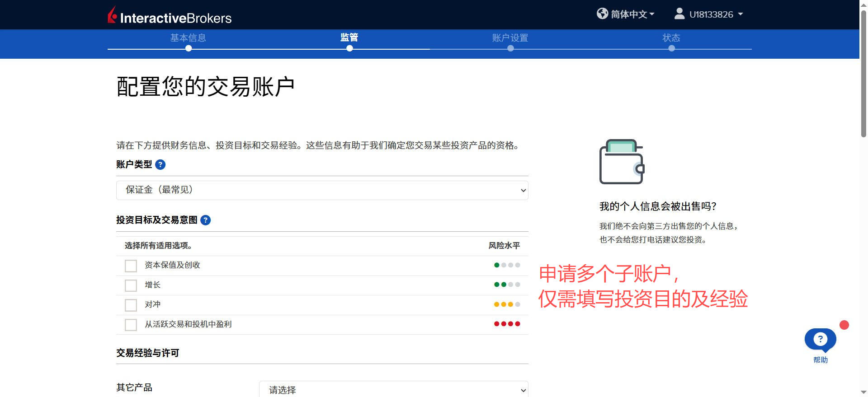Click the user profile icon
The width and height of the screenshot is (868, 397).
(x=679, y=14)
